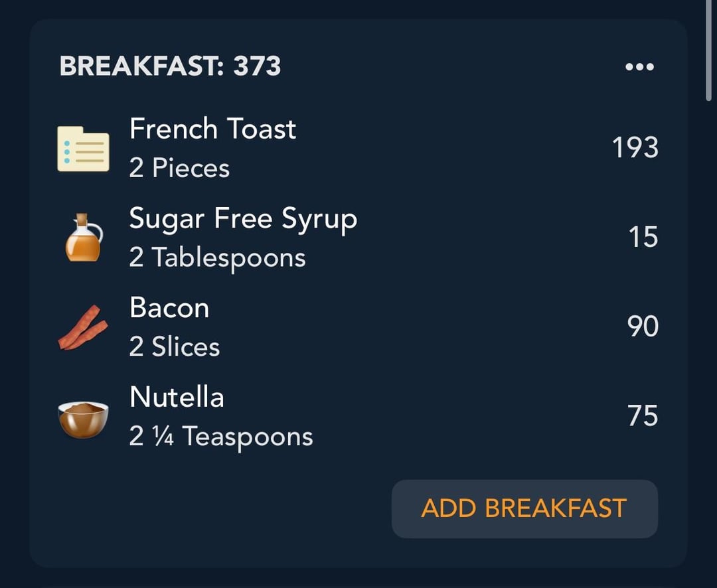717x588 pixels.
Task: Click the French Toast recipe card icon
Action: 83,149
